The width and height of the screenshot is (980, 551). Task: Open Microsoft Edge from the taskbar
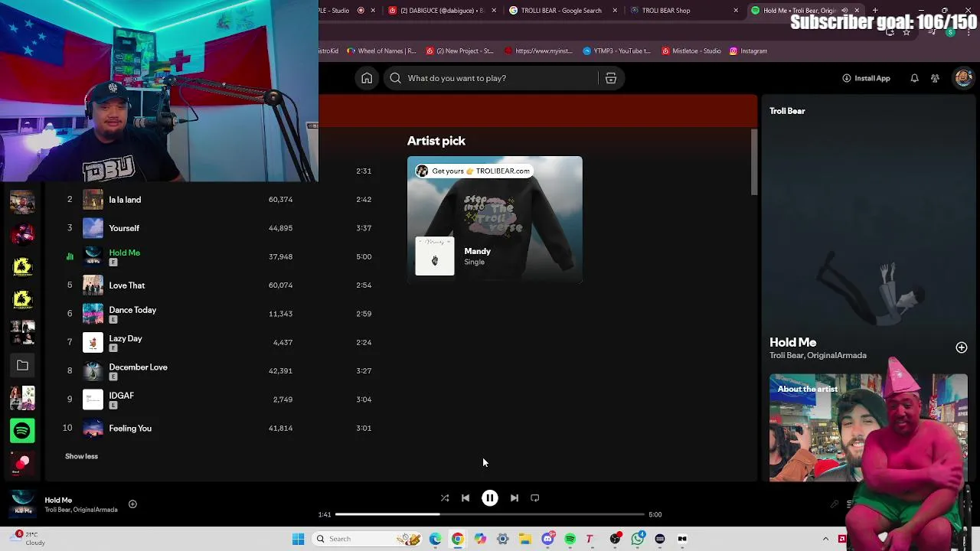(x=435, y=539)
